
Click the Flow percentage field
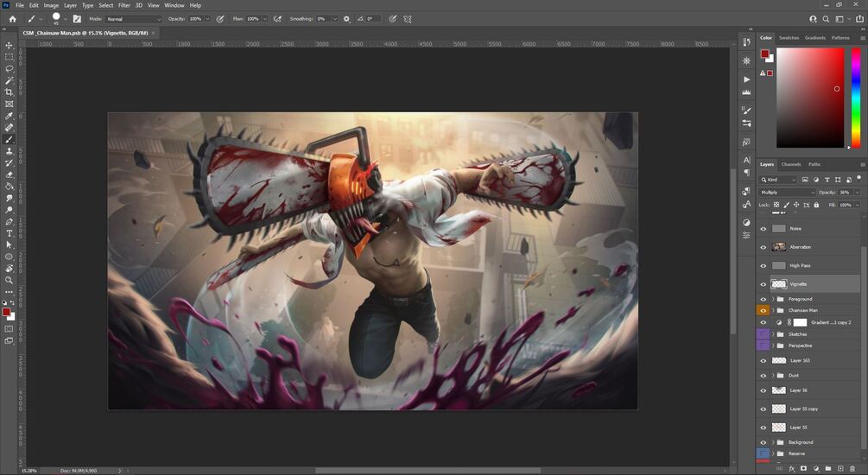coord(254,19)
